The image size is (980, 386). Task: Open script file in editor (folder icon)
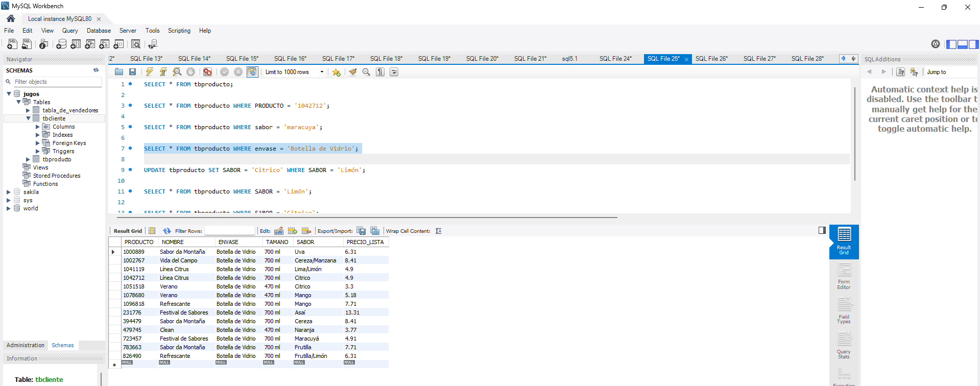tap(119, 72)
